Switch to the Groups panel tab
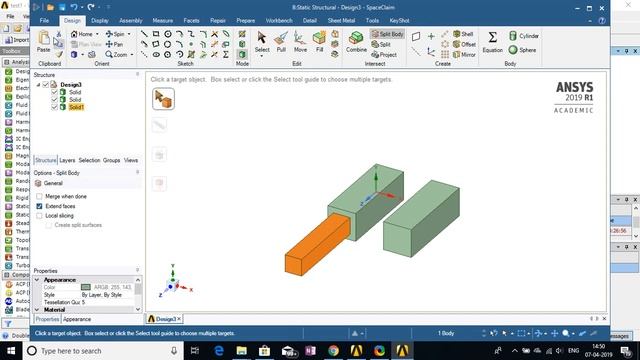Viewport: 640px width, 360px height. [111, 160]
